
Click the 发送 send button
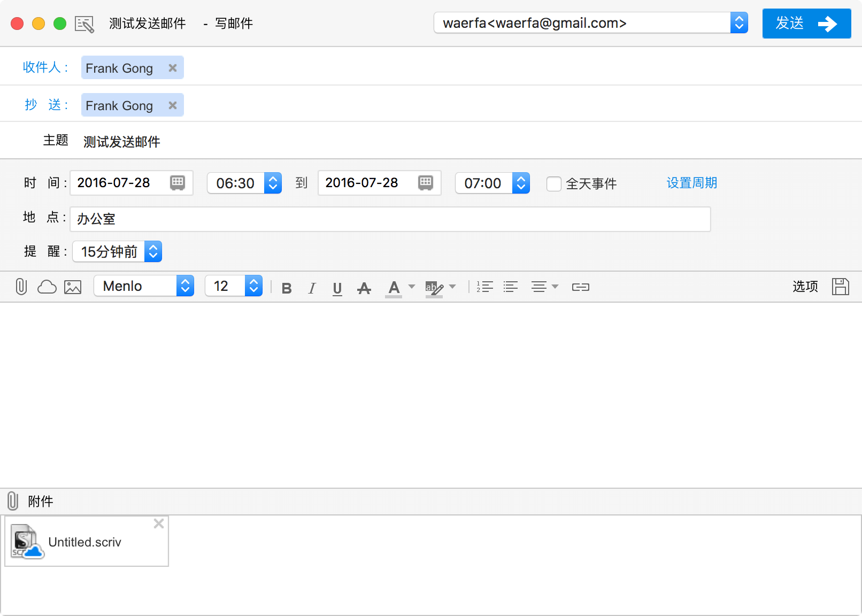pos(806,24)
